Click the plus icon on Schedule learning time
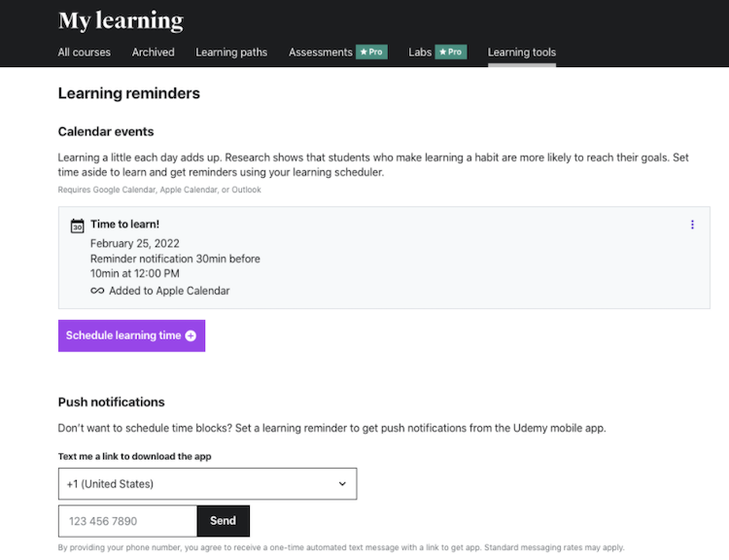 tap(191, 335)
